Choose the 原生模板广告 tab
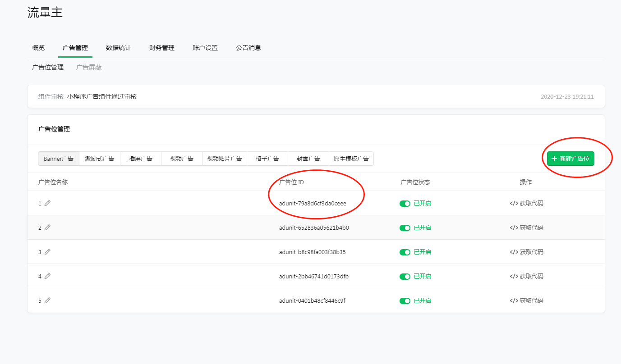The width and height of the screenshot is (621, 364). 351,159
